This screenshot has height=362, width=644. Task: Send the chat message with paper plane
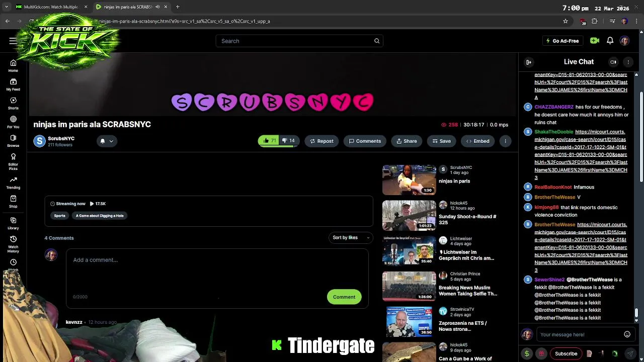pyautogui.click(x=629, y=353)
